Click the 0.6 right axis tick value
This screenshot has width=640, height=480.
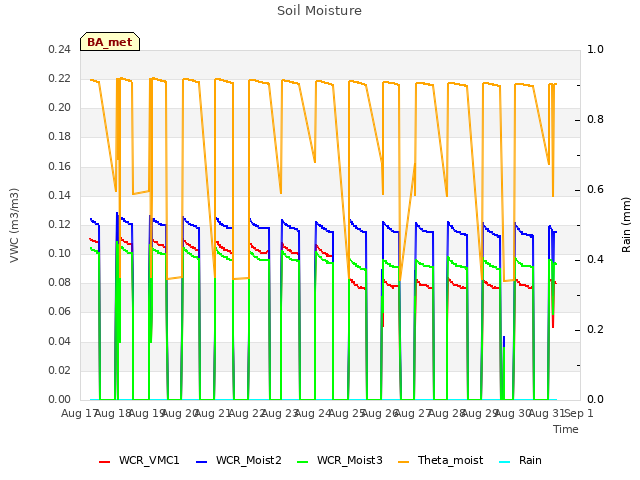pos(595,189)
